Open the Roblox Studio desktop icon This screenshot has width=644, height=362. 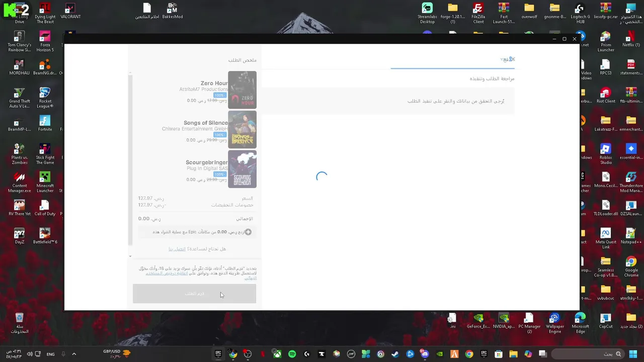click(x=606, y=154)
